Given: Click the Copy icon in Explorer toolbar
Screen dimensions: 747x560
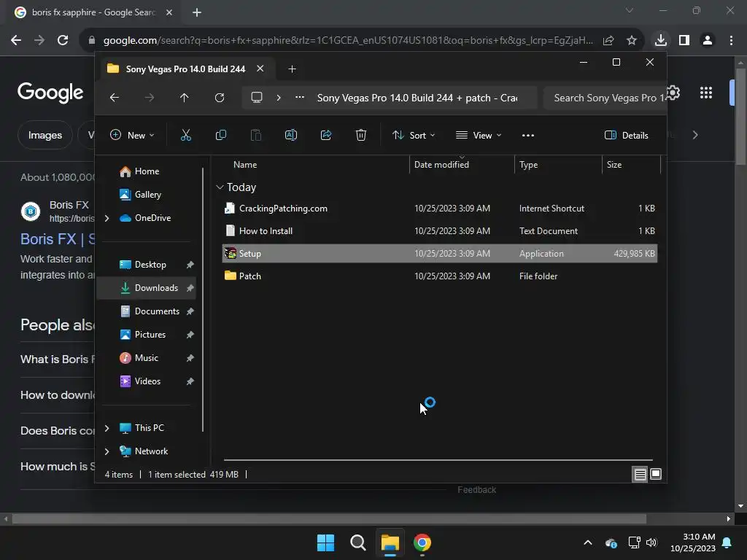Looking at the screenshot, I should pyautogui.click(x=220, y=135).
